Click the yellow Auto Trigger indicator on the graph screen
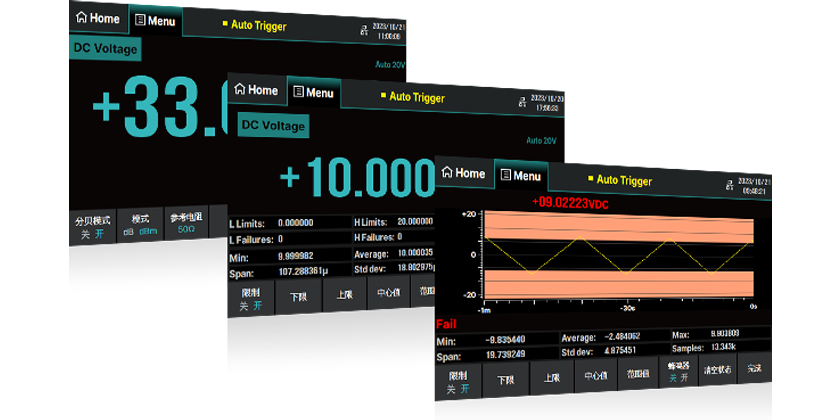The width and height of the screenshot is (840, 420). coord(620,180)
